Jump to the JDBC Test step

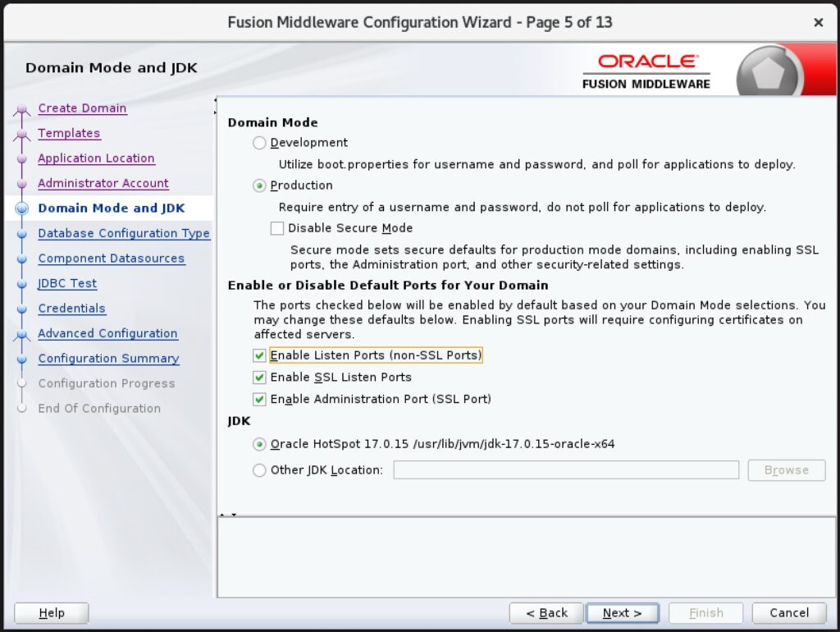[x=67, y=283]
